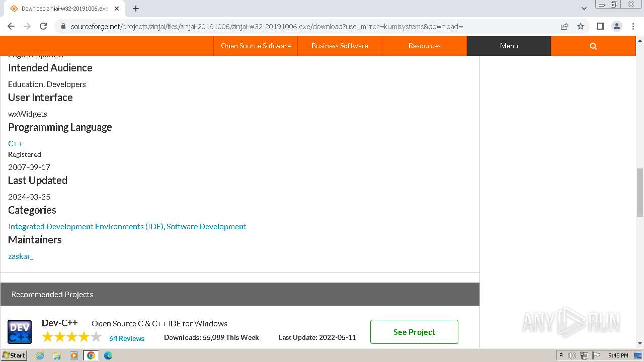The height and width of the screenshot is (362, 644).
Task: Click the taskbar clock showing 9:45 PM
Action: pos(618,355)
